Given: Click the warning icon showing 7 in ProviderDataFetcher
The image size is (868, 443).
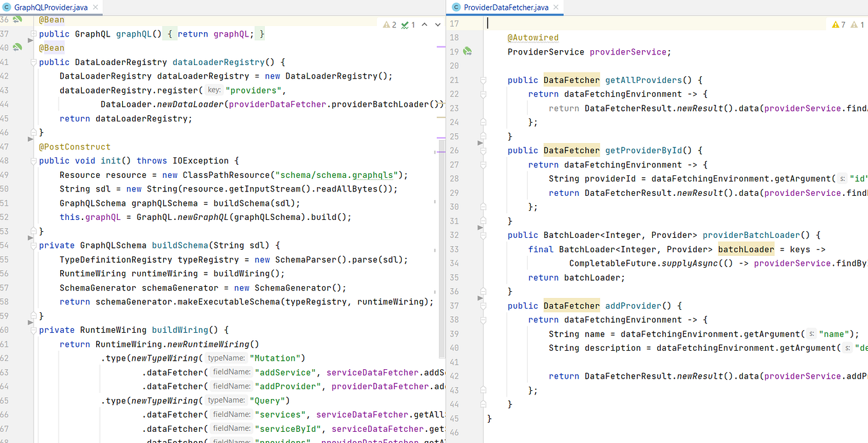Looking at the screenshot, I should (x=835, y=24).
